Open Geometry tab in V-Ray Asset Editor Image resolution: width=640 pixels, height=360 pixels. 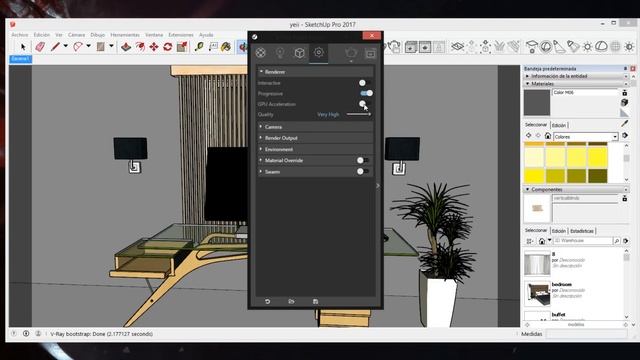(300, 53)
